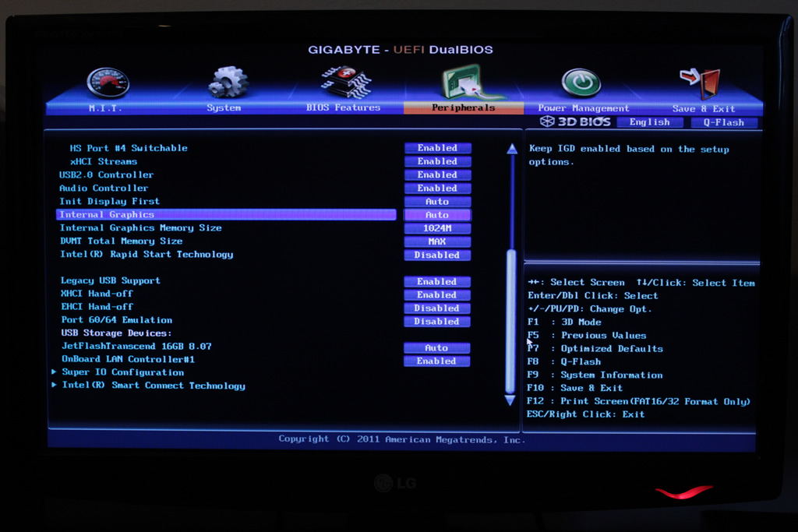798x532 pixels.
Task: Go to the Power Management tab
Action: click(x=584, y=108)
